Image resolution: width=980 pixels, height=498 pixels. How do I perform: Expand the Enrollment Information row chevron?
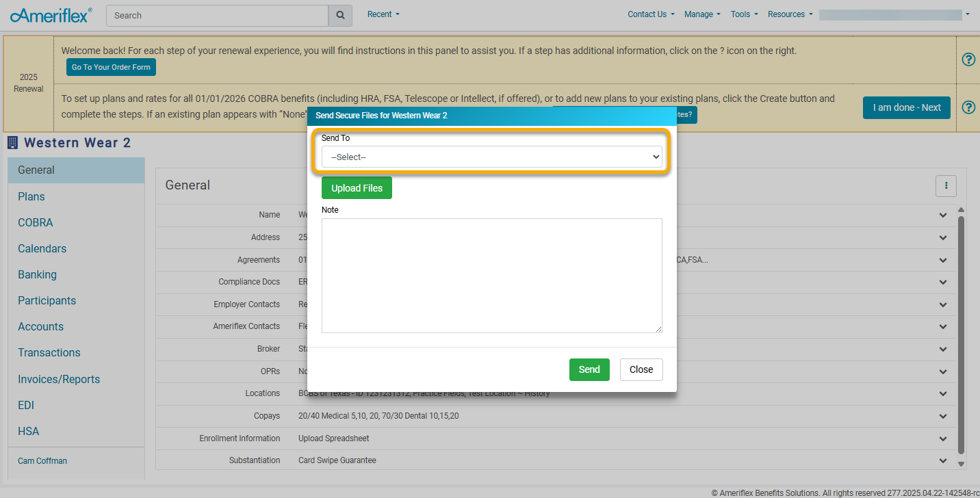tap(943, 438)
